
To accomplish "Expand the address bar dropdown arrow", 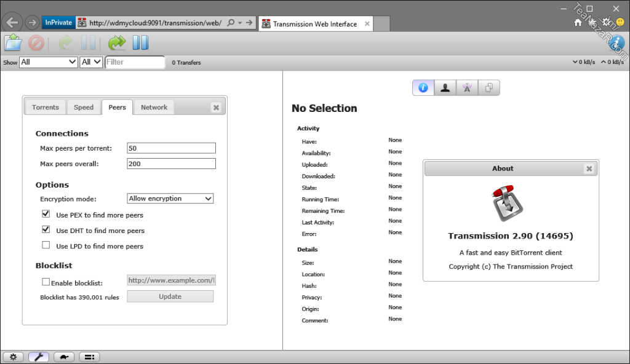I will click(240, 23).
